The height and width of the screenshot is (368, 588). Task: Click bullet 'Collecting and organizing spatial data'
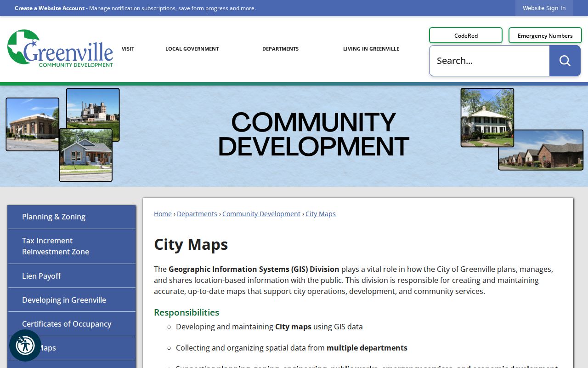[292, 348]
